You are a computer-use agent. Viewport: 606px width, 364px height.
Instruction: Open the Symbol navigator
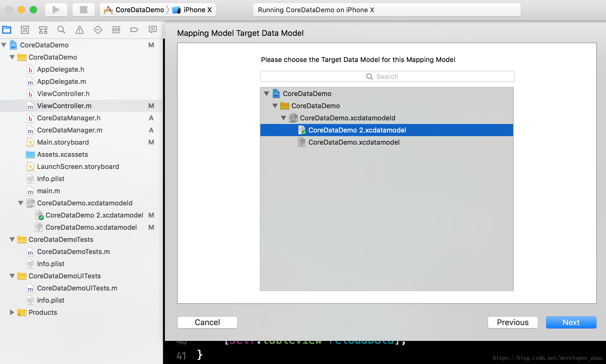(43, 30)
